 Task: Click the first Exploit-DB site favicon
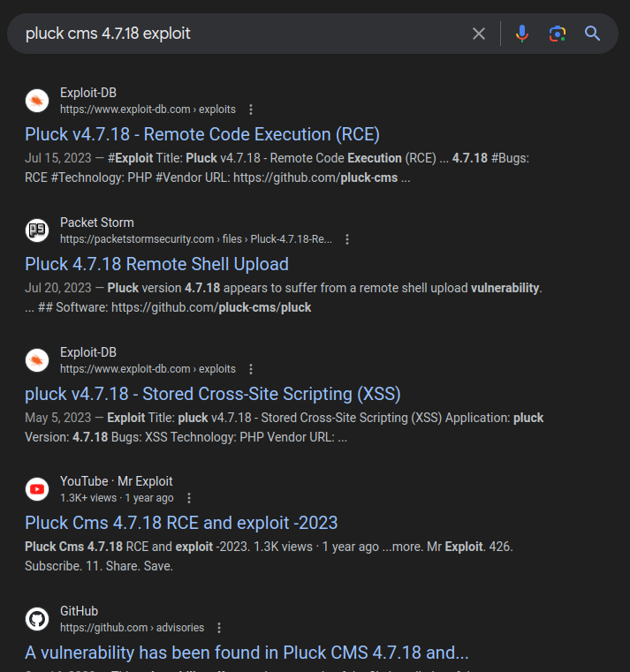37,101
